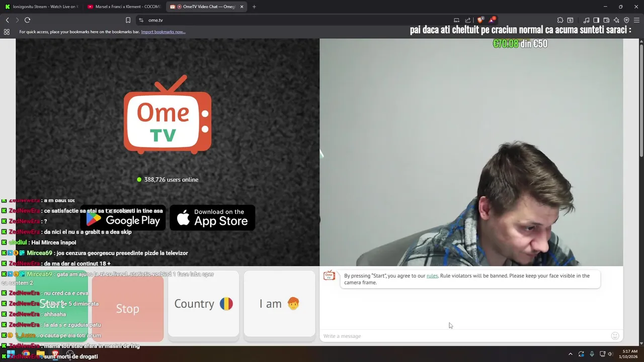Click the taskbar microphone icon
This screenshot has height=362, width=644.
[592, 354]
